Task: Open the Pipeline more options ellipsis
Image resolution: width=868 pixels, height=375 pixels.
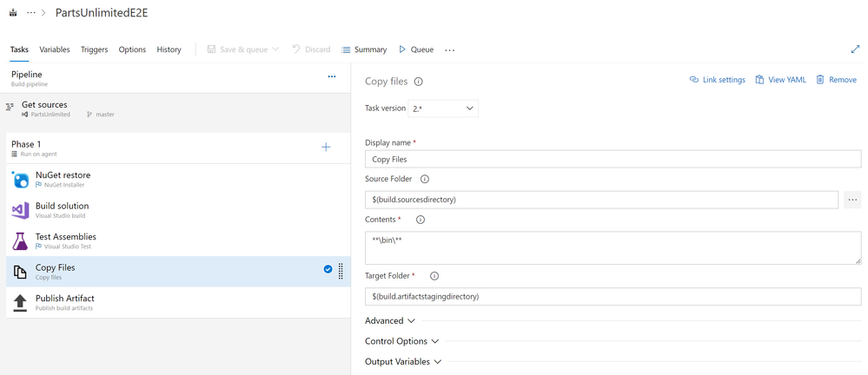Action: 332,76
